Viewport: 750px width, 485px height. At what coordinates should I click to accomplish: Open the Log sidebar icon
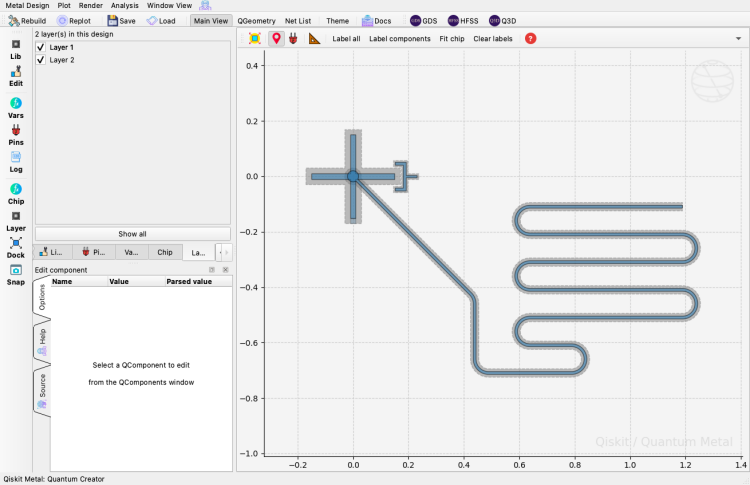(x=16, y=162)
